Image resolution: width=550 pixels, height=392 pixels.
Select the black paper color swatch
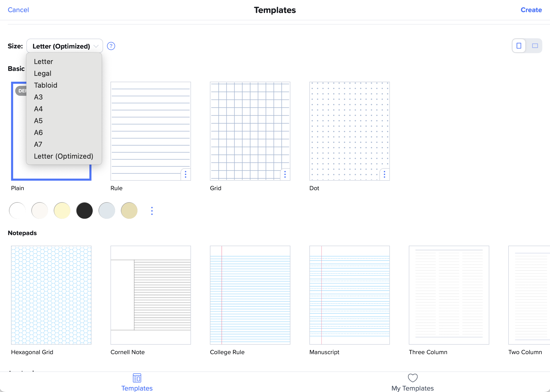click(x=84, y=211)
